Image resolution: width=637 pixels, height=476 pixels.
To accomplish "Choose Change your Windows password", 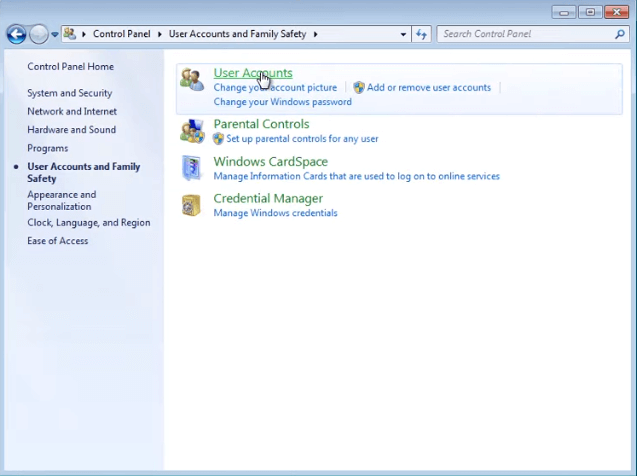I will tap(283, 102).
